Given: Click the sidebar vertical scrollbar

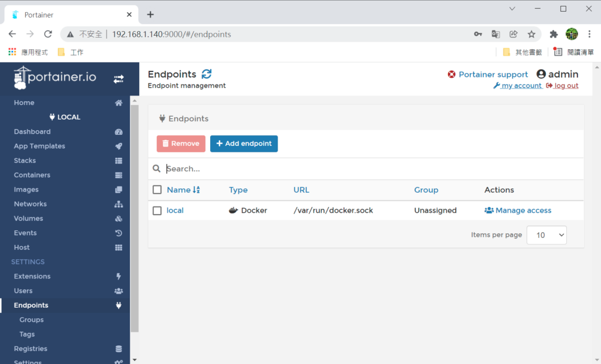Looking at the screenshot, I should click(x=134, y=217).
